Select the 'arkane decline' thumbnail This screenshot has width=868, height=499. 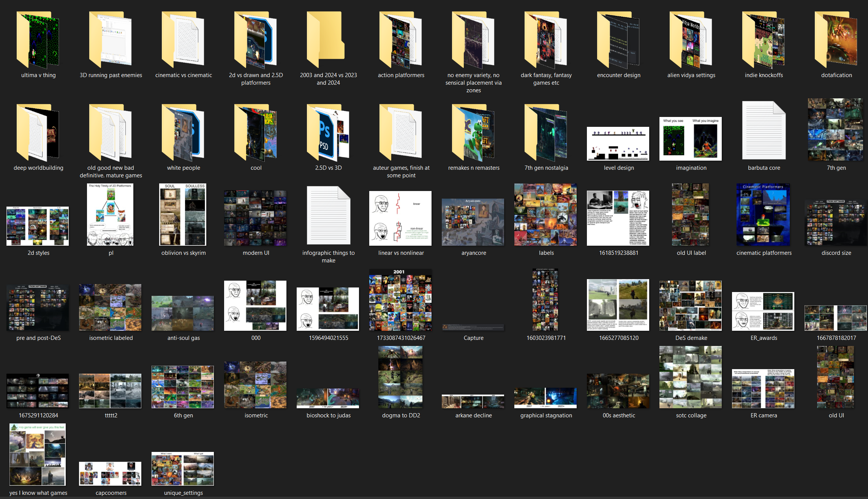(x=473, y=401)
